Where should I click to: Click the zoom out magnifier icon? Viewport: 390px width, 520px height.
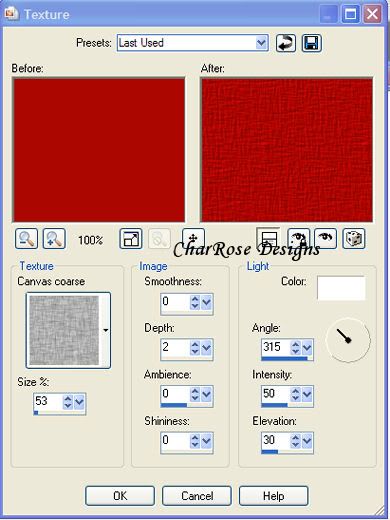click(x=26, y=239)
